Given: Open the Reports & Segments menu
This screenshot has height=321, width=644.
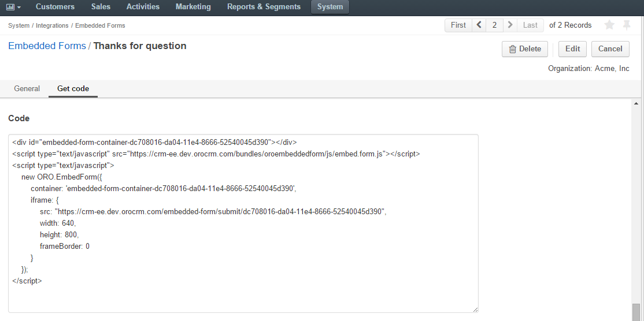Looking at the screenshot, I should click(x=264, y=7).
